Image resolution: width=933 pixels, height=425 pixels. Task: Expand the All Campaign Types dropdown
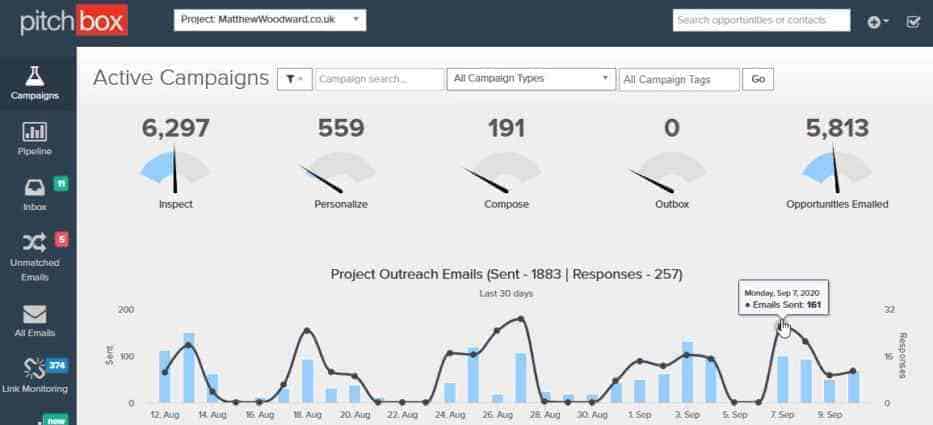tap(531, 79)
